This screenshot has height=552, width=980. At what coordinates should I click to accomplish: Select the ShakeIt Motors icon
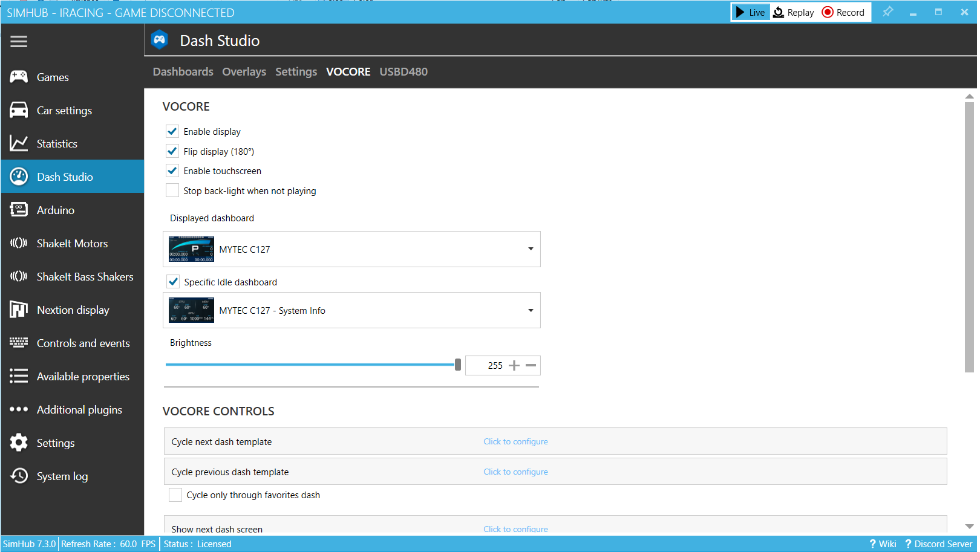click(x=19, y=243)
